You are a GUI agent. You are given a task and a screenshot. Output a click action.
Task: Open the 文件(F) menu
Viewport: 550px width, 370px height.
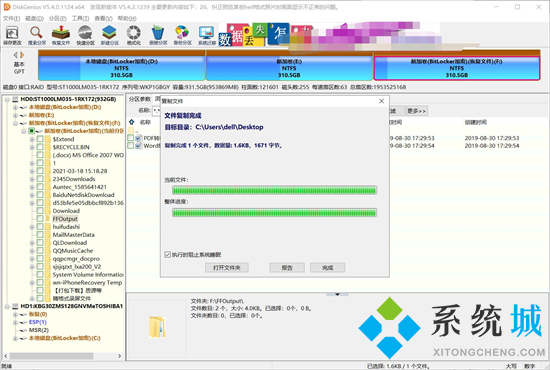point(12,18)
